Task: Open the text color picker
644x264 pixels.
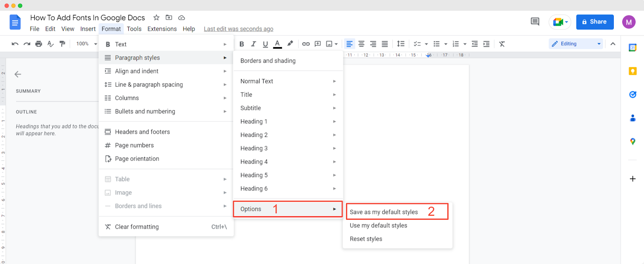Action: tap(277, 44)
